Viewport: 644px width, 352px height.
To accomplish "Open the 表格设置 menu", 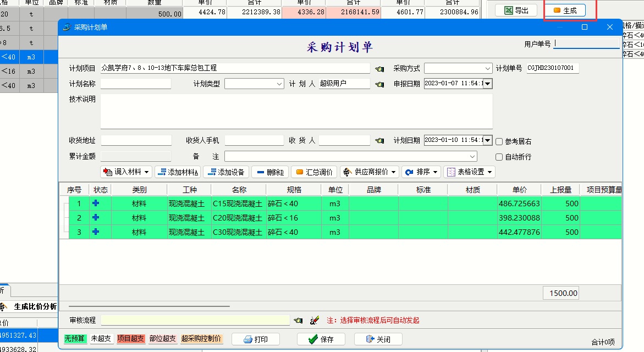I will click(x=469, y=172).
